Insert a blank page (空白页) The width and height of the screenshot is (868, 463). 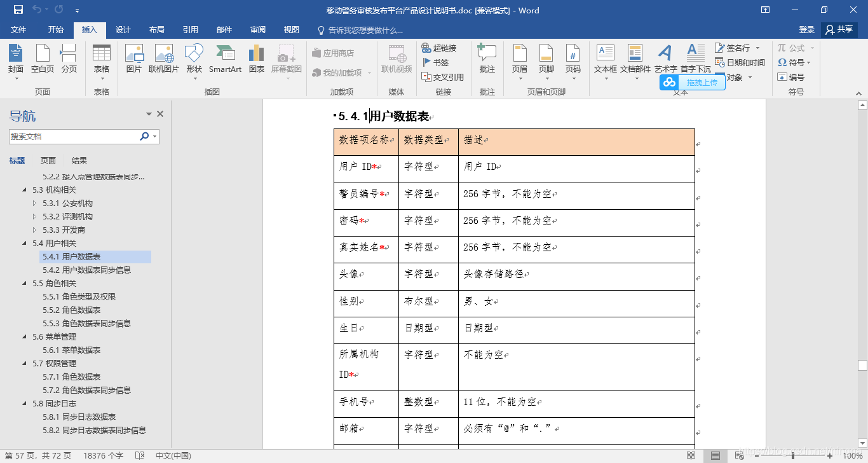pos(43,59)
